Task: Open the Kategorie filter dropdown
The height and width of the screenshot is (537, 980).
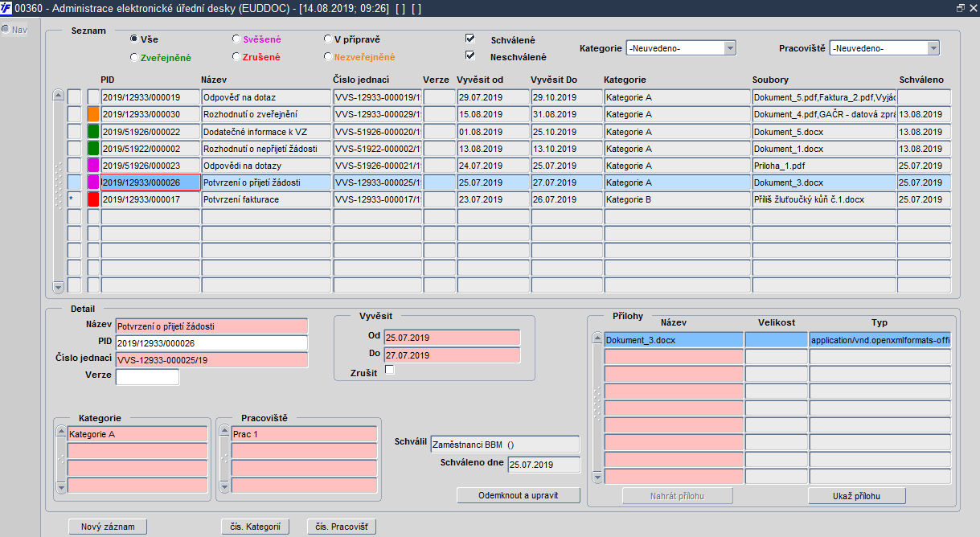Action: click(x=729, y=48)
